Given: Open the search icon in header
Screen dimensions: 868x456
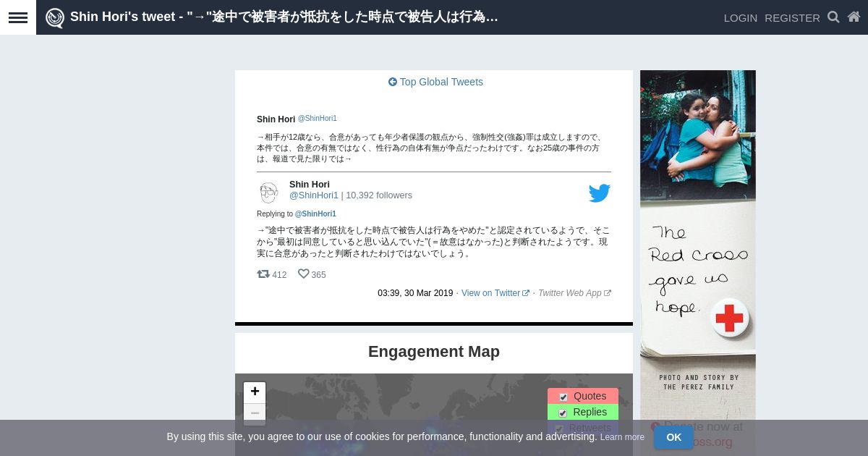Looking at the screenshot, I should [833, 17].
